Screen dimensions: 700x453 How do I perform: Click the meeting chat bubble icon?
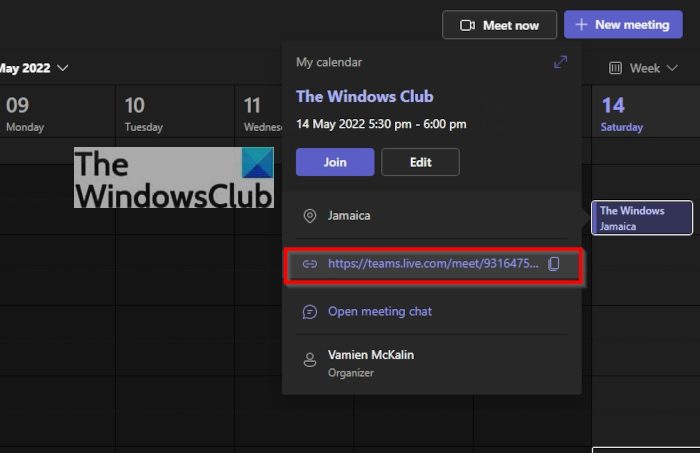[x=309, y=312]
